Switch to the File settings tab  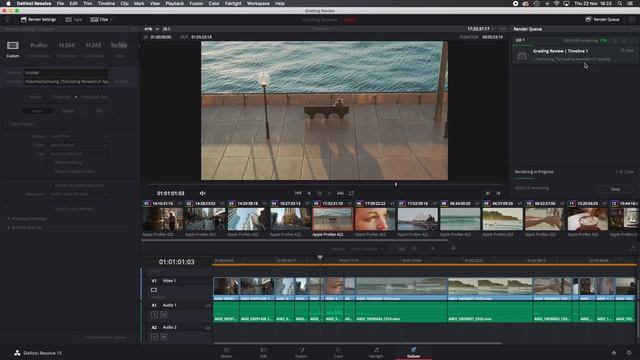99,111
